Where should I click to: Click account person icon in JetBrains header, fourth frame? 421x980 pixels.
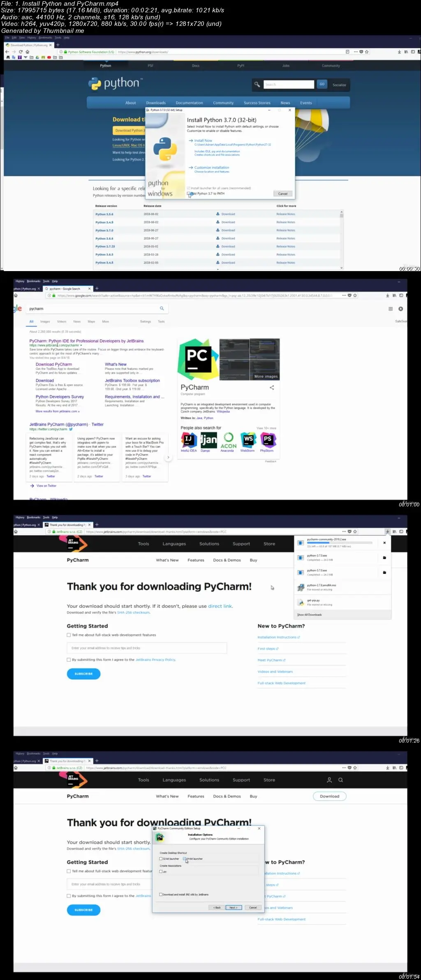point(329,780)
